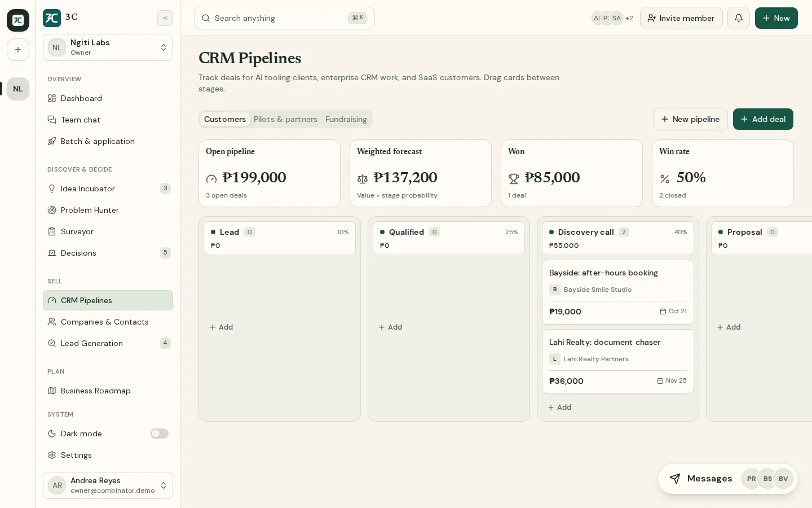812x508 pixels.
Task: Open Lead Generation
Action: tap(108, 343)
